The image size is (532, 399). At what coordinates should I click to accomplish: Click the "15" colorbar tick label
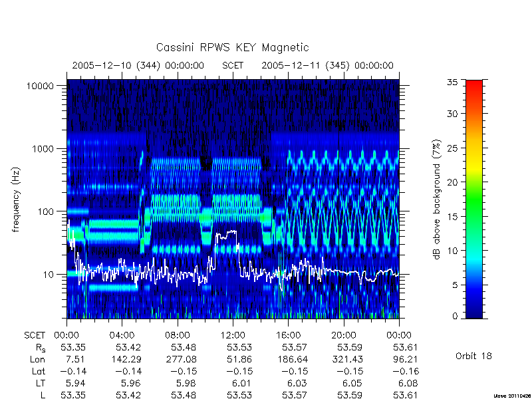click(452, 217)
